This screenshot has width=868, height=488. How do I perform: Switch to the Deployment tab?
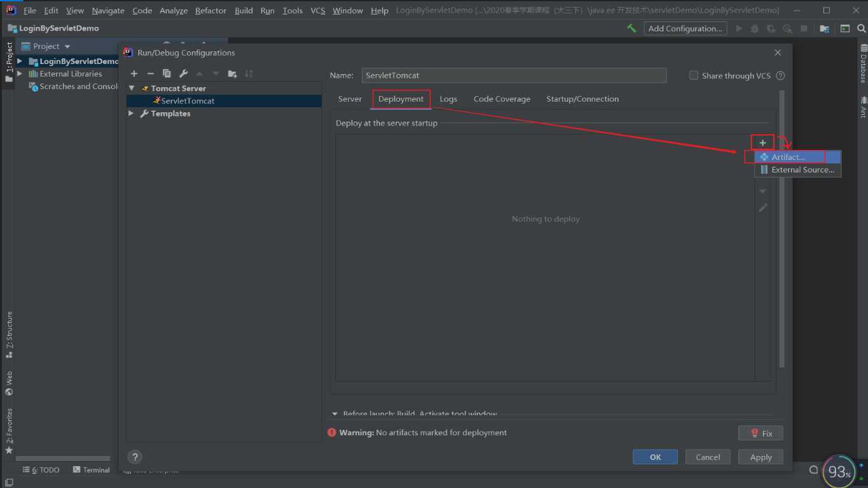(401, 99)
